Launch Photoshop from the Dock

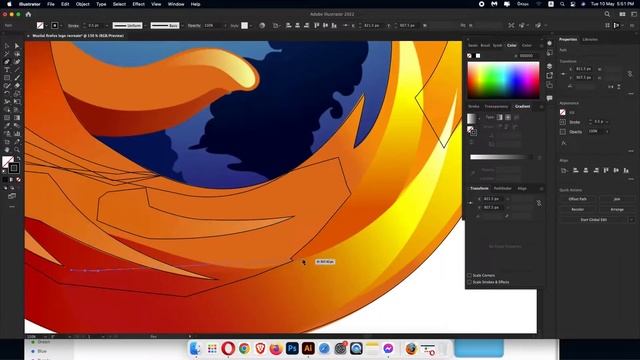292,349
